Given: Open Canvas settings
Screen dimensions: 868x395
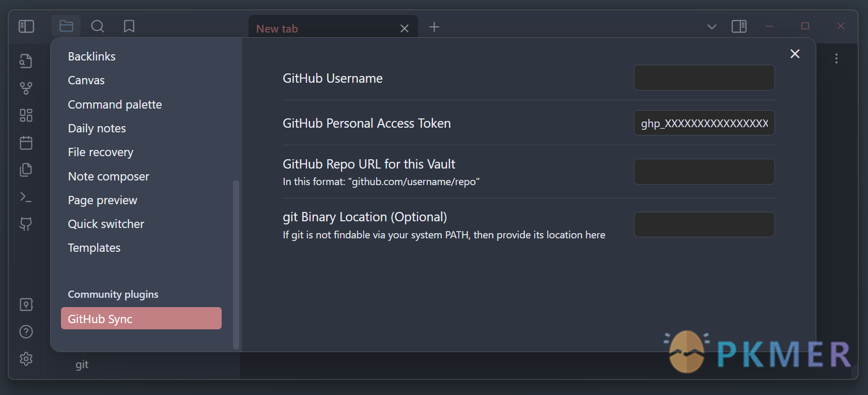Looking at the screenshot, I should [x=86, y=80].
